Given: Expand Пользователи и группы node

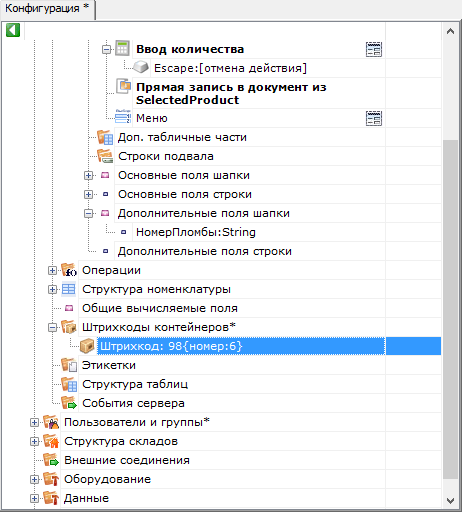Looking at the screenshot, I should pos(34,422).
